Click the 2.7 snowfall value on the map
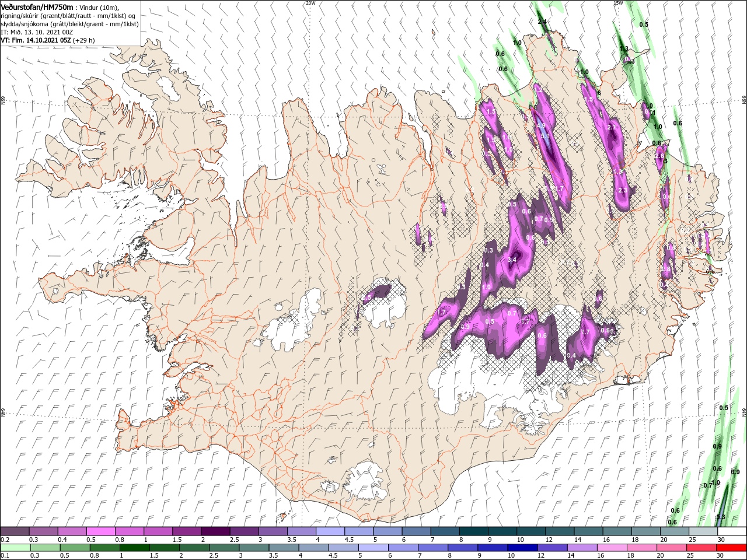 tap(612, 127)
